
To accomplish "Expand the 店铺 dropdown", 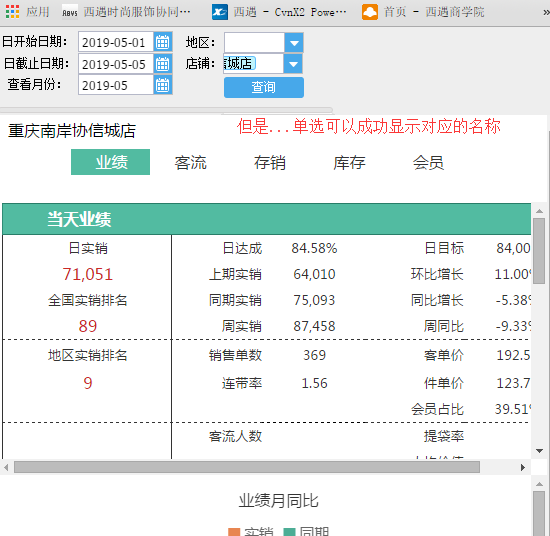I will 294,64.
